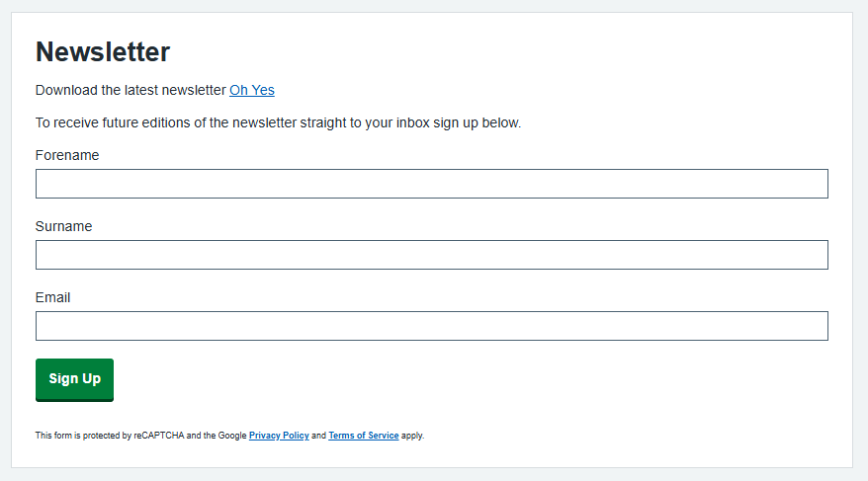Click the Newsletter page heading
This screenshot has width=868, height=481.
(x=103, y=52)
